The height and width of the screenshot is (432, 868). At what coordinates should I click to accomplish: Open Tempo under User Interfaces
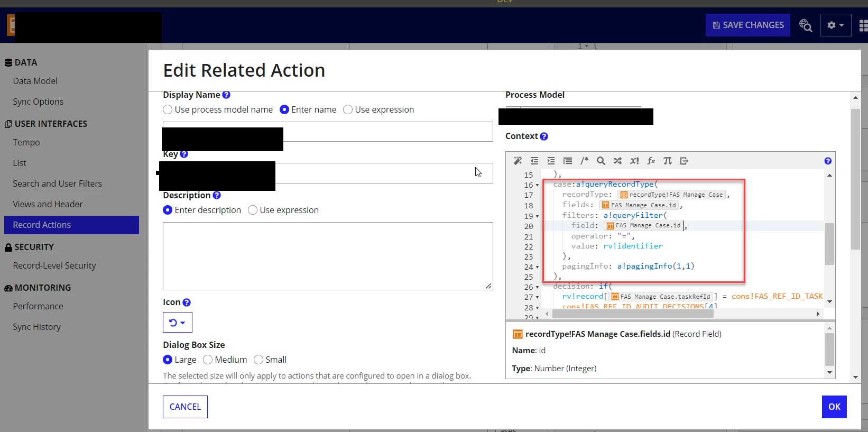(x=26, y=142)
